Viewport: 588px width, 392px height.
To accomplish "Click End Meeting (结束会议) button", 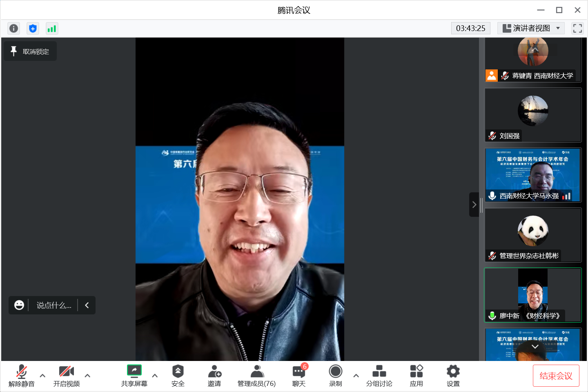I will click(x=556, y=376).
